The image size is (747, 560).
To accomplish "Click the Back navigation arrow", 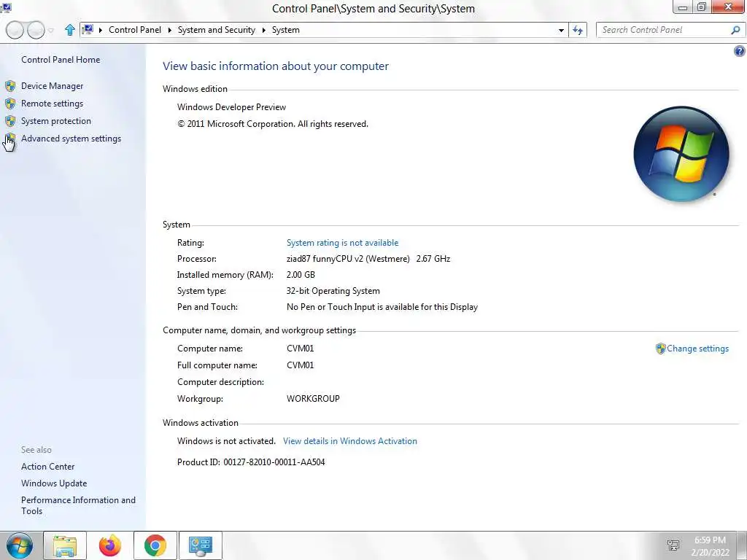I will pyautogui.click(x=15, y=30).
